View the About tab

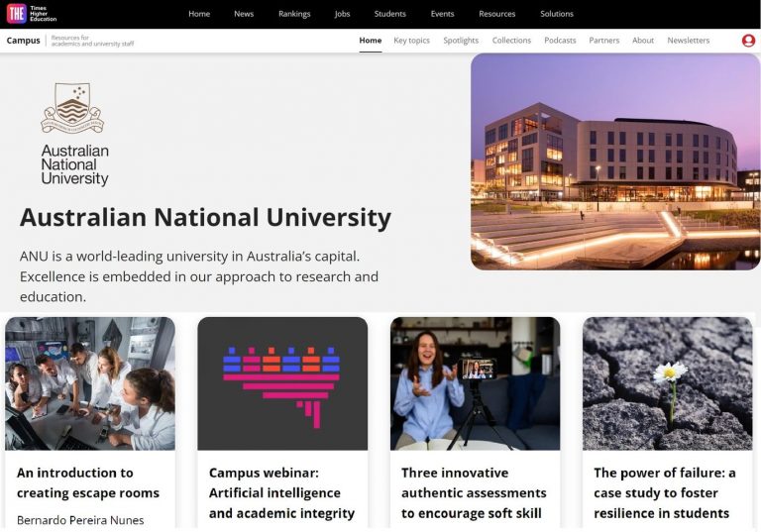[643, 41]
